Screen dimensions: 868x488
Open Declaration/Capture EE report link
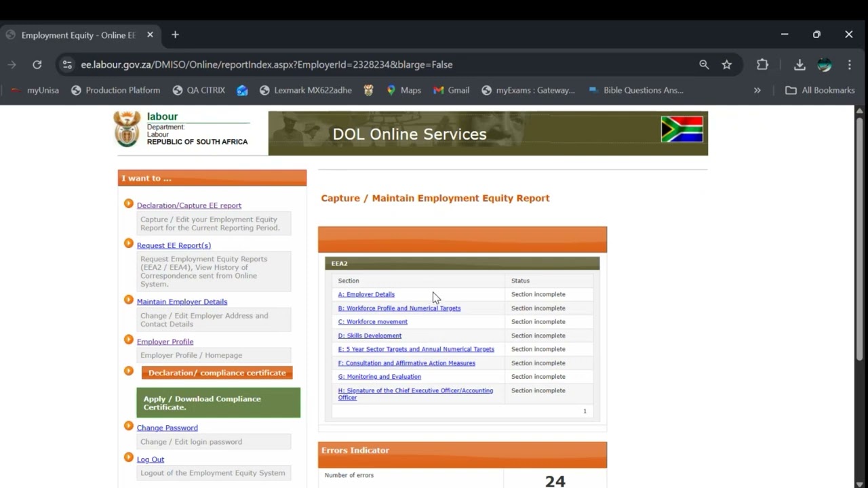click(189, 205)
